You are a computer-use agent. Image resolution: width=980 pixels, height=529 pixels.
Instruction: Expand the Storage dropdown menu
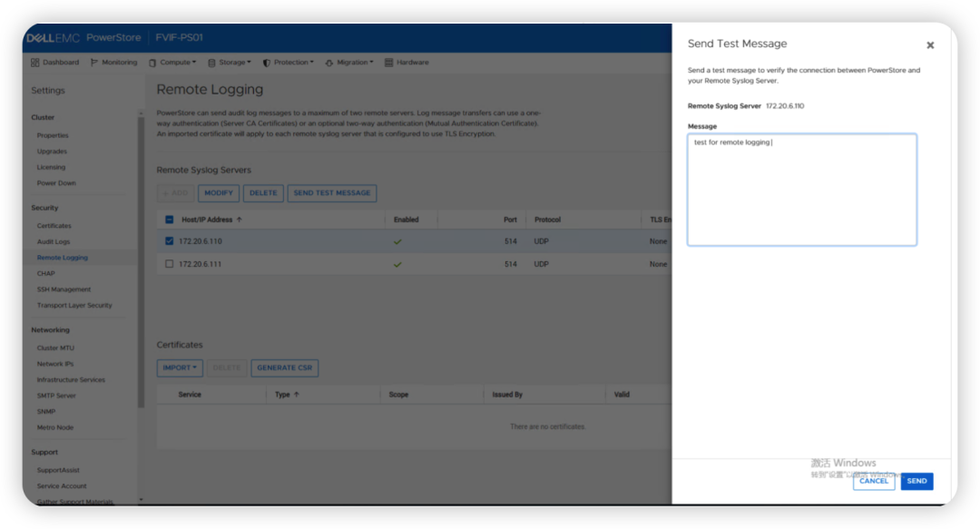point(230,63)
